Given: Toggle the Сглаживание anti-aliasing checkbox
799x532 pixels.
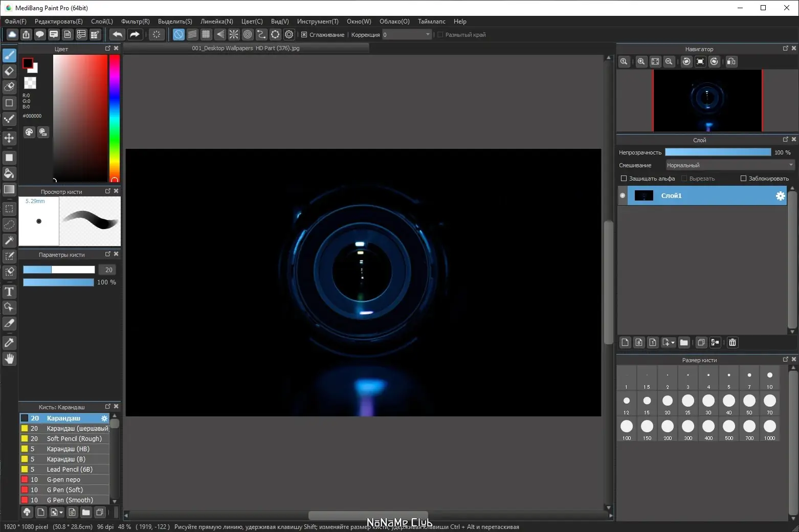Looking at the screenshot, I should click(x=304, y=35).
